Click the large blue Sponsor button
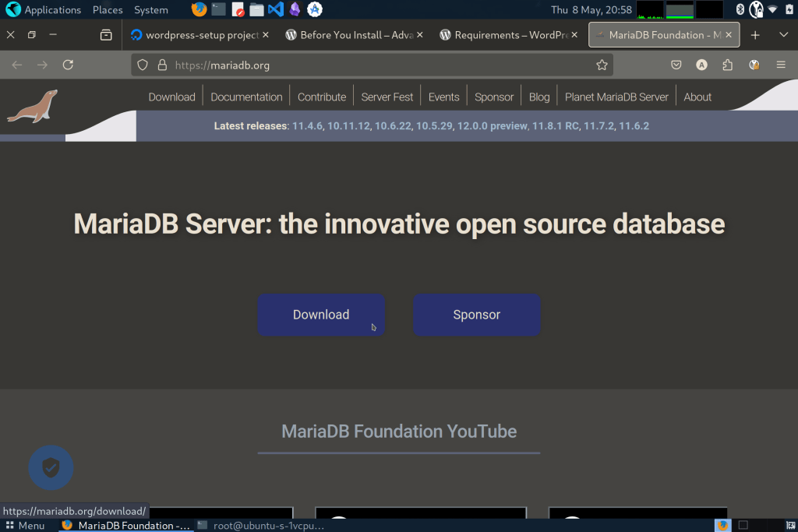This screenshot has width=798, height=532. click(x=476, y=315)
